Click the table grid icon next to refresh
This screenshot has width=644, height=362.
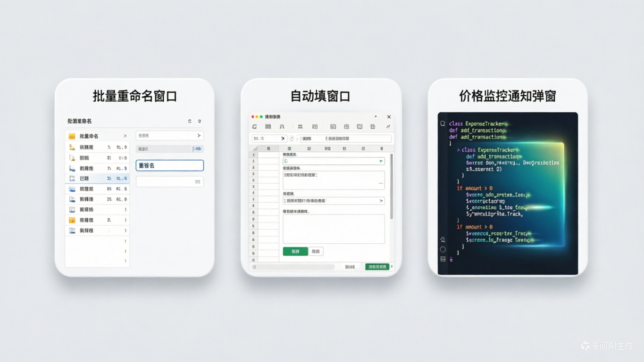268,127
